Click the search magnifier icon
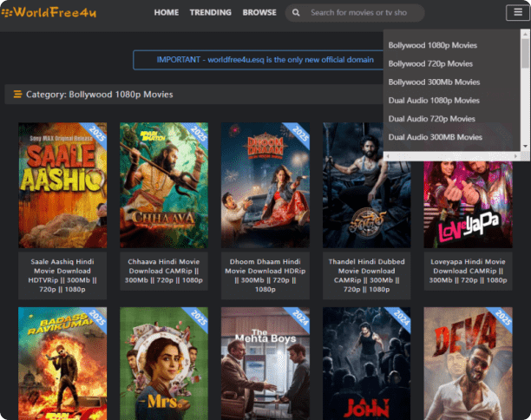Viewport: 531px width, 420px height. [x=298, y=13]
